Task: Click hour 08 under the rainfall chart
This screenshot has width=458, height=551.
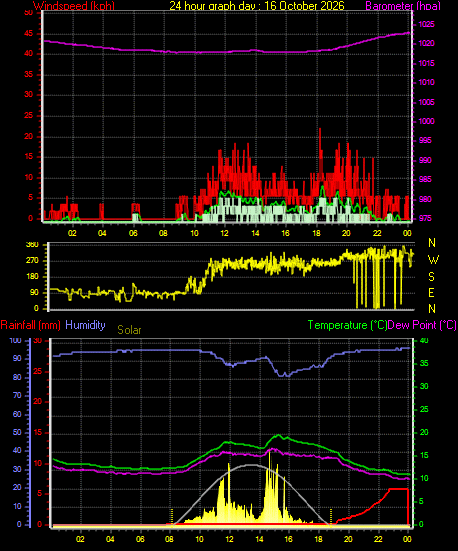Action: [170, 539]
